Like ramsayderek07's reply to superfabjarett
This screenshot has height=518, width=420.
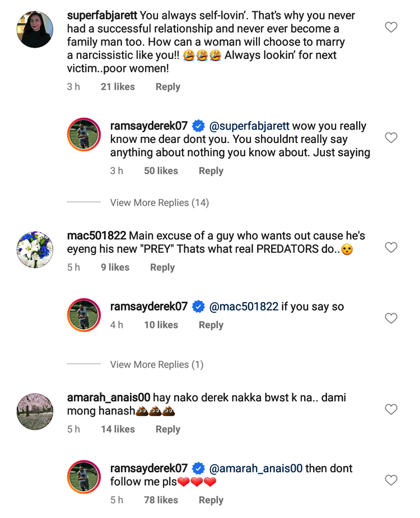coord(391,138)
